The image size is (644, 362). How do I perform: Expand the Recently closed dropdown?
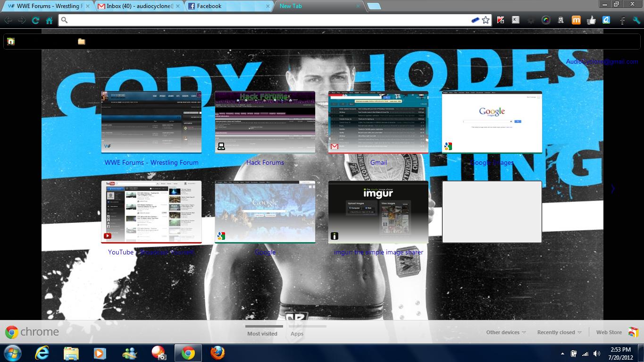coord(559,332)
